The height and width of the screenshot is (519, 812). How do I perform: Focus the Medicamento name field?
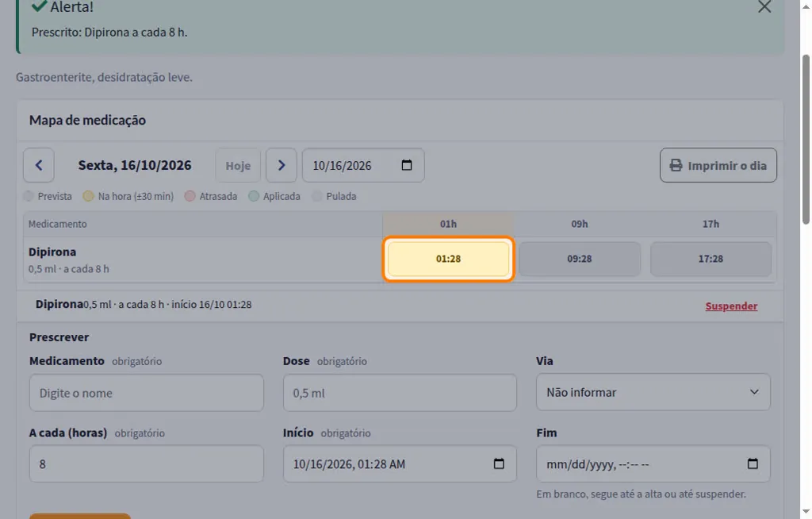coord(147,393)
